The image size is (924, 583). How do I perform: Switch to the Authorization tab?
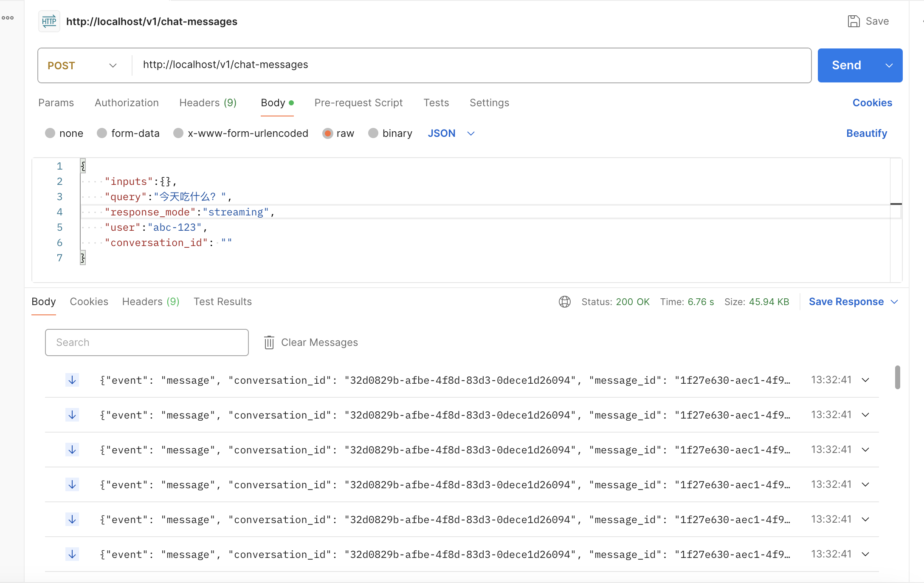tap(127, 103)
